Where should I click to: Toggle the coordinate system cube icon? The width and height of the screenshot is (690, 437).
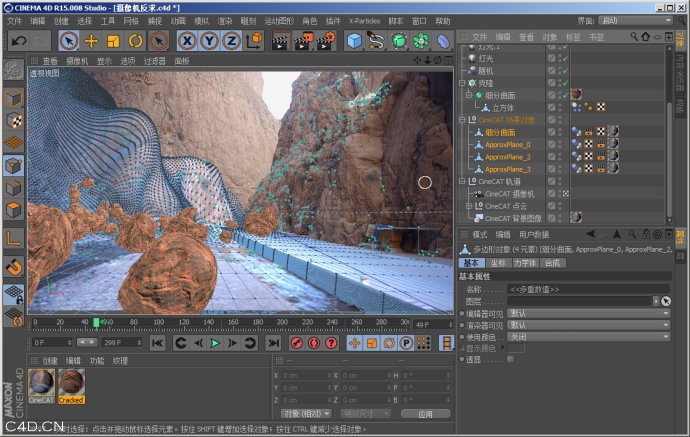pyautogui.click(x=254, y=41)
